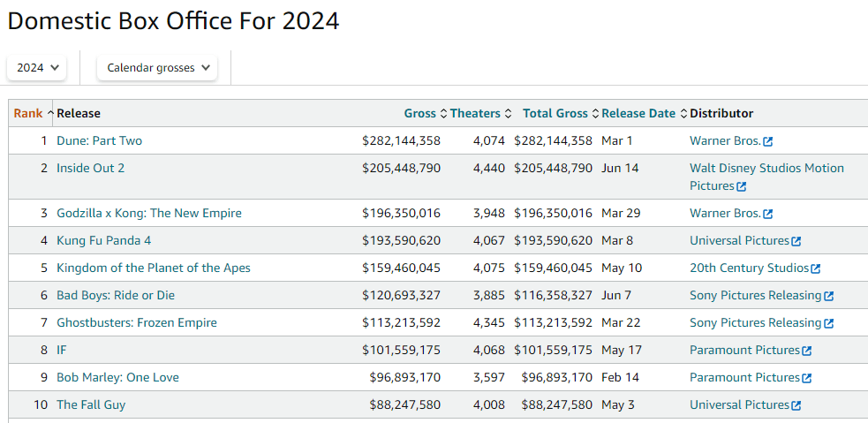
Task: Visit Ghostbusters: Frozen Empire page
Action: (x=136, y=322)
